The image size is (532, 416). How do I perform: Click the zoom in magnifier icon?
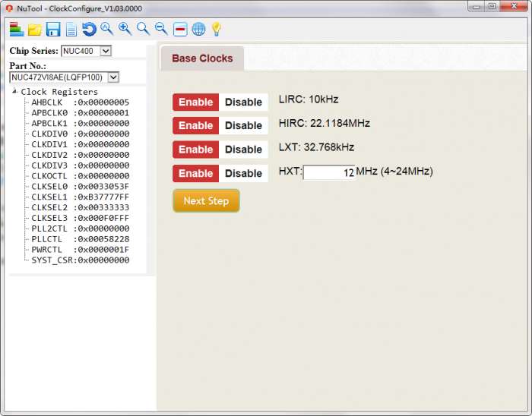coord(125,29)
